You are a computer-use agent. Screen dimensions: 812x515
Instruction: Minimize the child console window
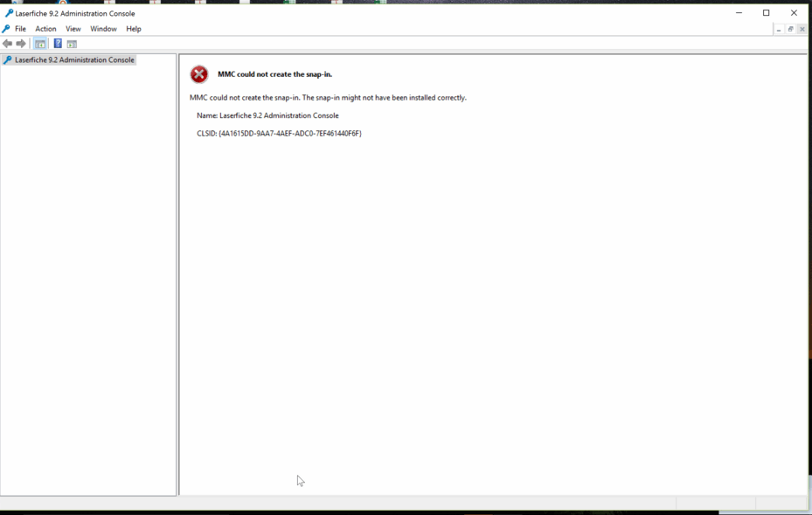[x=779, y=29]
